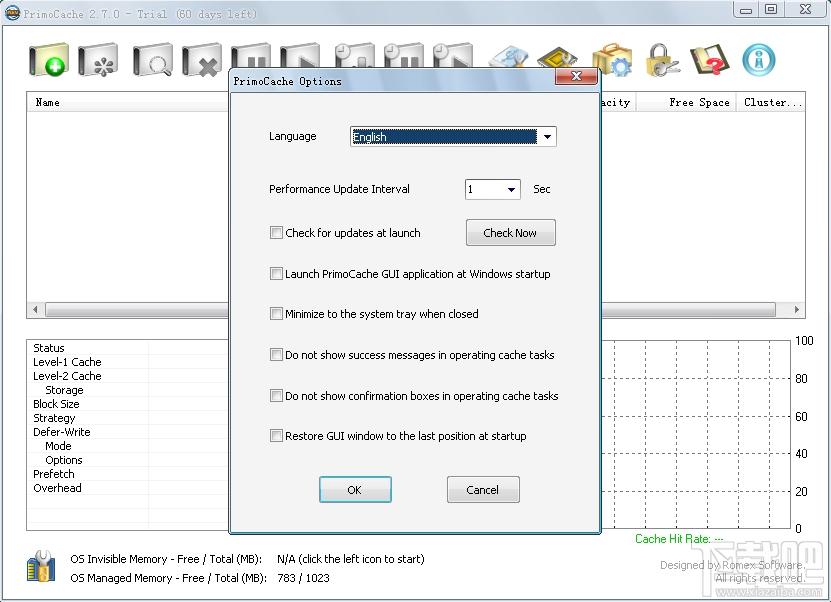Click the Mode row under Defer-Write
The image size is (831, 602).
click(x=128, y=446)
